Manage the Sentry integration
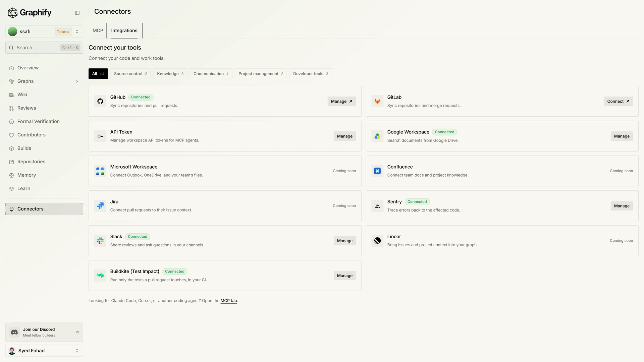 (x=622, y=206)
